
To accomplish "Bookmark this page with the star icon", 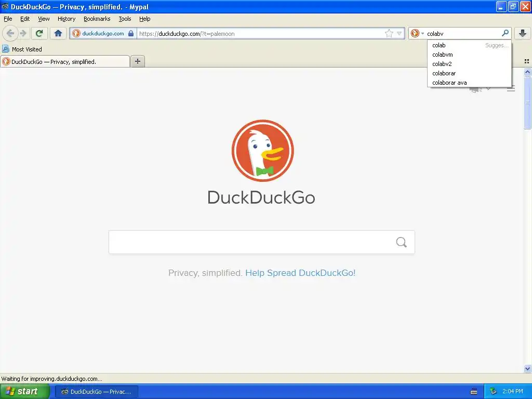I will pos(389,33).
